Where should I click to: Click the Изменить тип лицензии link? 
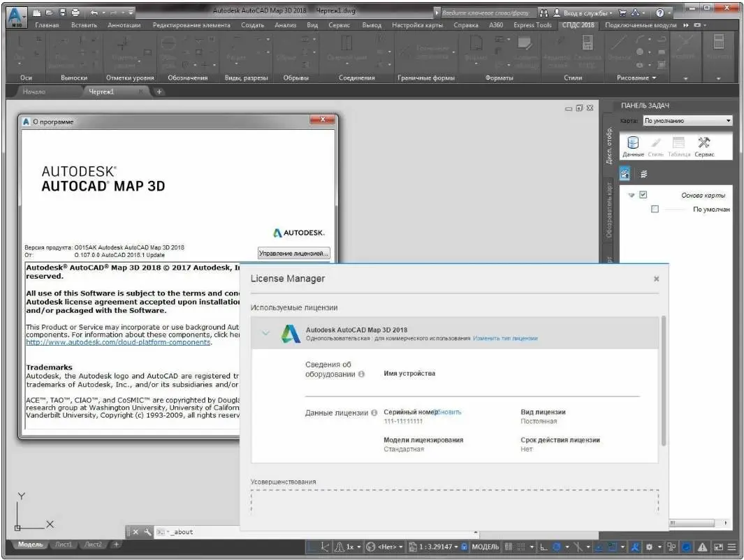(x=505, y=339)
